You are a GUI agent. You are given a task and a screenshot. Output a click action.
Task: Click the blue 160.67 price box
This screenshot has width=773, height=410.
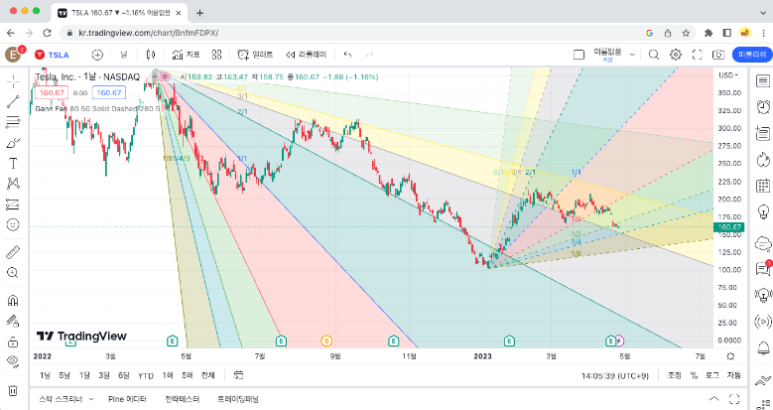coord(109,93)
